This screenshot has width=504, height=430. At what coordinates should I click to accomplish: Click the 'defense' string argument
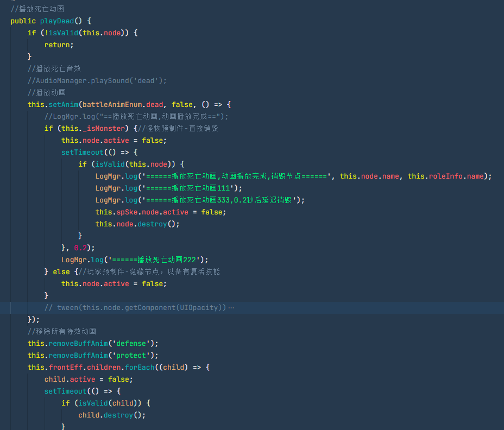pyautogui.click(x=131, y=344)
